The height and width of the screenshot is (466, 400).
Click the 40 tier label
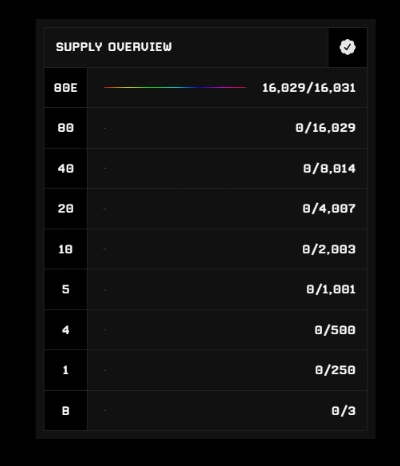click(66, 169)
